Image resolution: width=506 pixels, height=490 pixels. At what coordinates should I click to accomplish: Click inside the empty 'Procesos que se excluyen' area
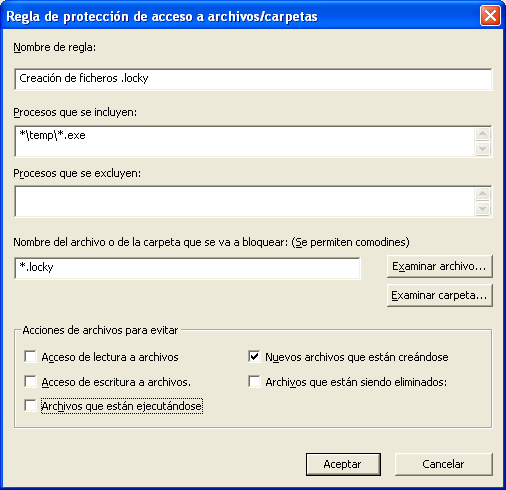[245, 201]
